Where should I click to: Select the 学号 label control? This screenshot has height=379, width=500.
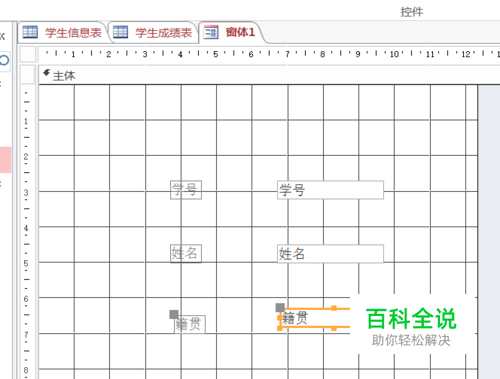pyautogui.click(x=186, y=190)
